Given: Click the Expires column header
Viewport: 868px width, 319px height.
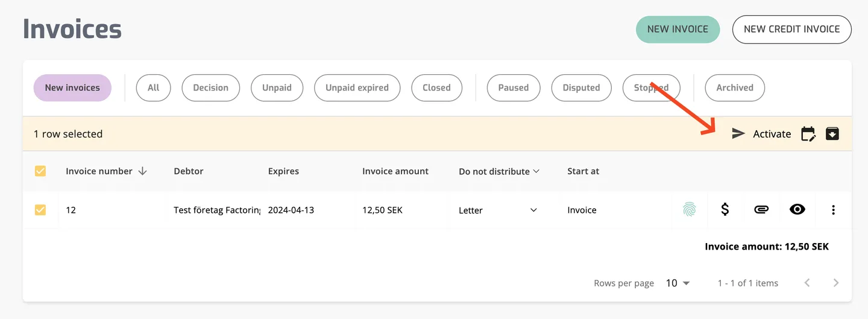Looking at the screenshot, I should [283, 171].
